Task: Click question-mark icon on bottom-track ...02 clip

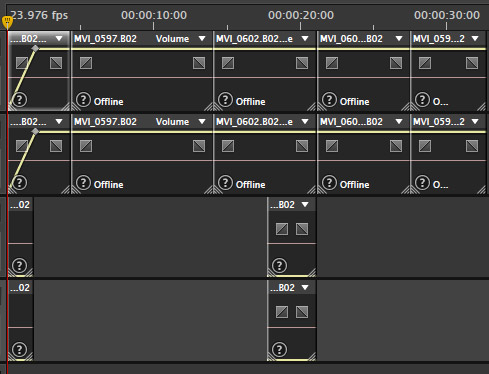Action: pos(19,349)
